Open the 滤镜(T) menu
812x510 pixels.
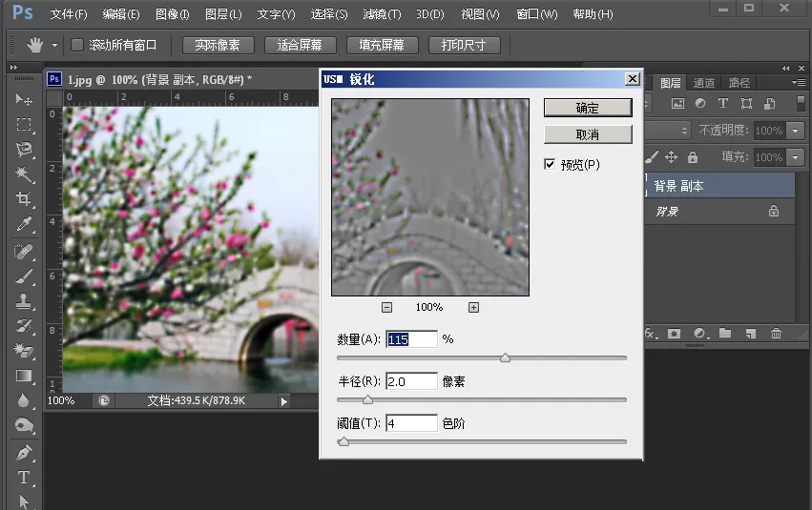click(x=383, y=14)
